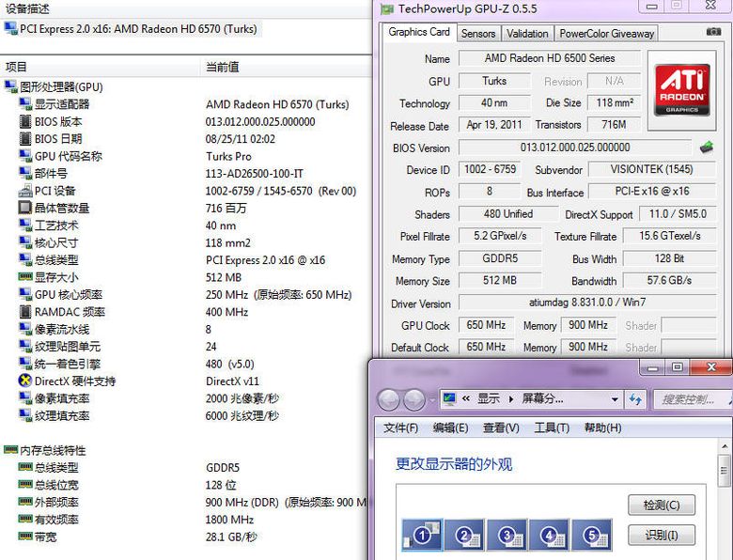Click the icon next to 显示适配器
This screenshot has width=733, height=560.
25,103
